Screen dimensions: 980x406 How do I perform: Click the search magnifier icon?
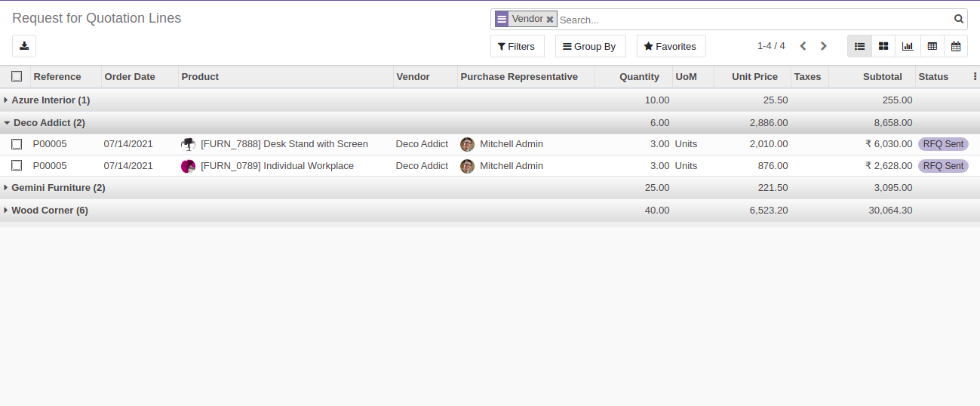point(958,20)
